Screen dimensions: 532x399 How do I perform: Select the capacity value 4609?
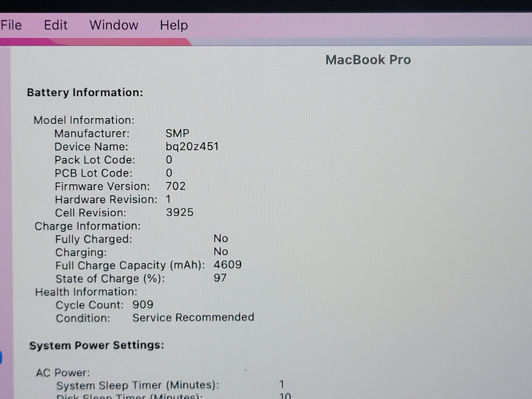(228, 264)
